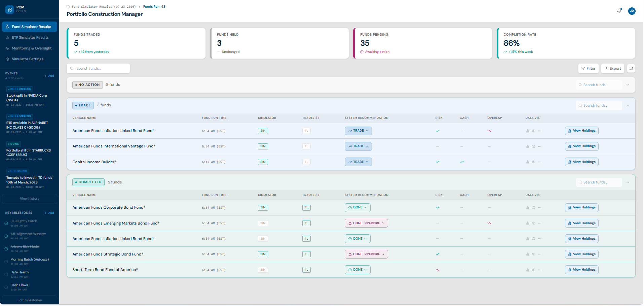Open DONE dropdown for Corporate Bond Fund
The image size is (644, 306).
(x=357, y=208)
